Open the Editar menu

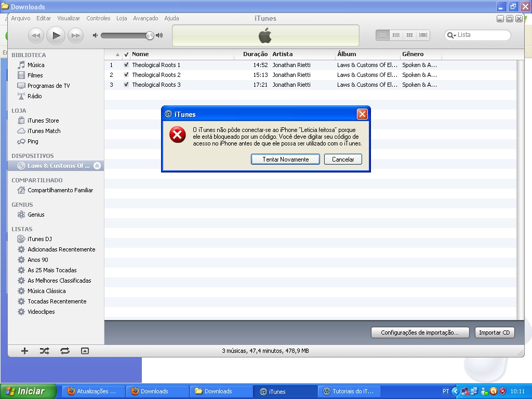(44, 18)
